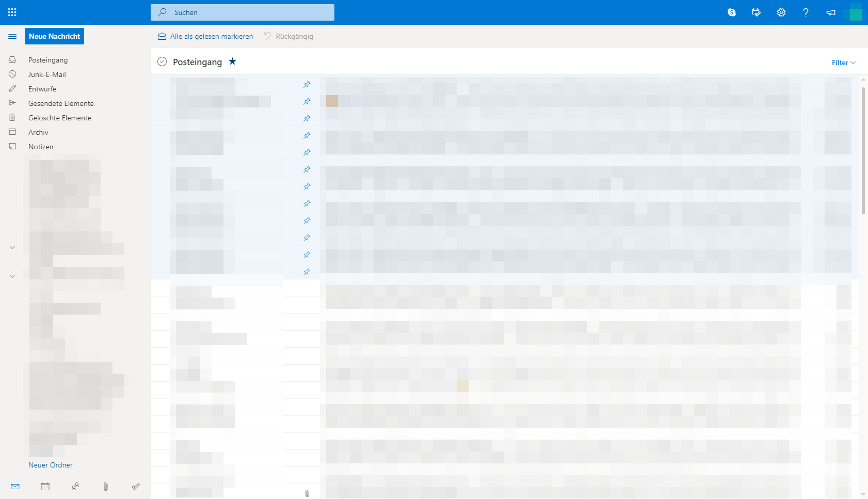The image size is (868, 499).
Task: Create a folder via Neuer Ordner link
Action: [x=50, y=464]
